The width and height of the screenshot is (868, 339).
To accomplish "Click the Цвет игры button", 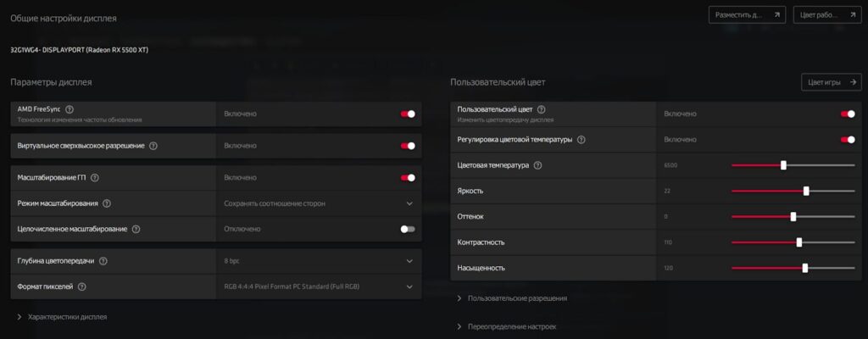I will (832, 82).
